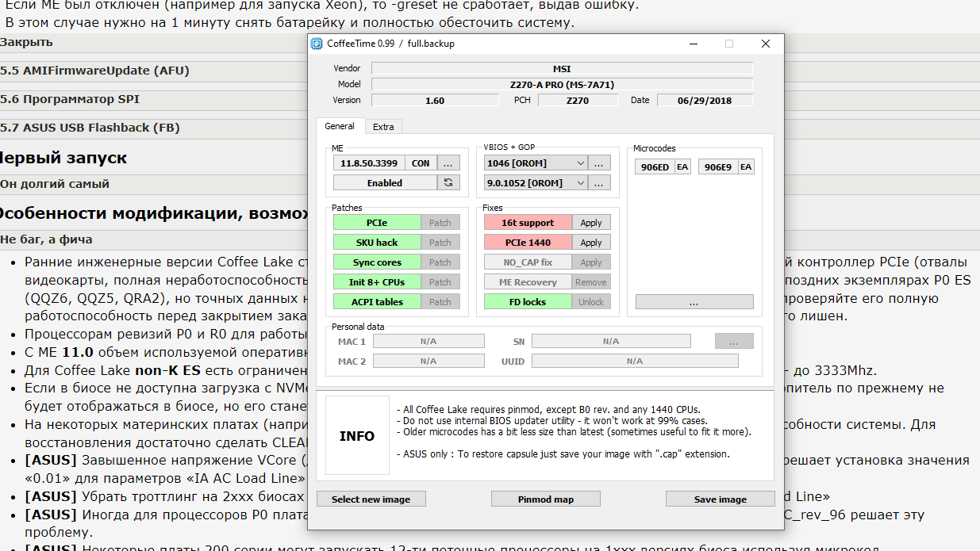
Task: Select the 906ED microcode entry
Action: (x=655, y=166)
